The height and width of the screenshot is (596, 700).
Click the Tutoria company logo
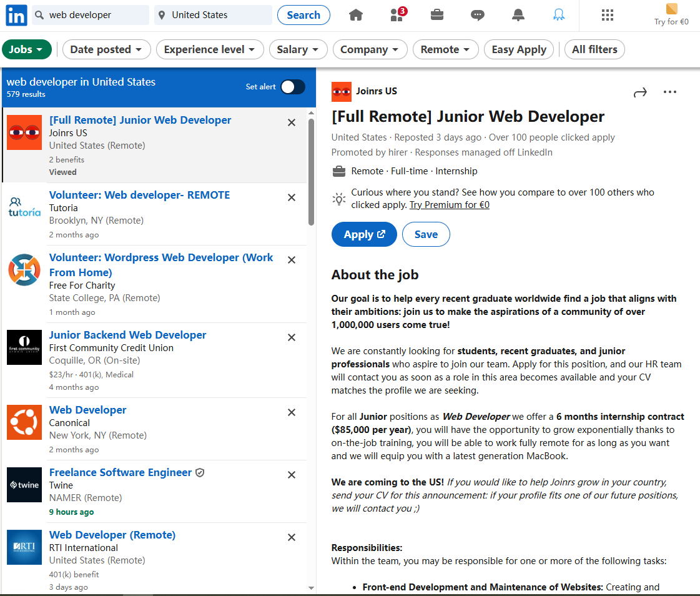[24, 207]
